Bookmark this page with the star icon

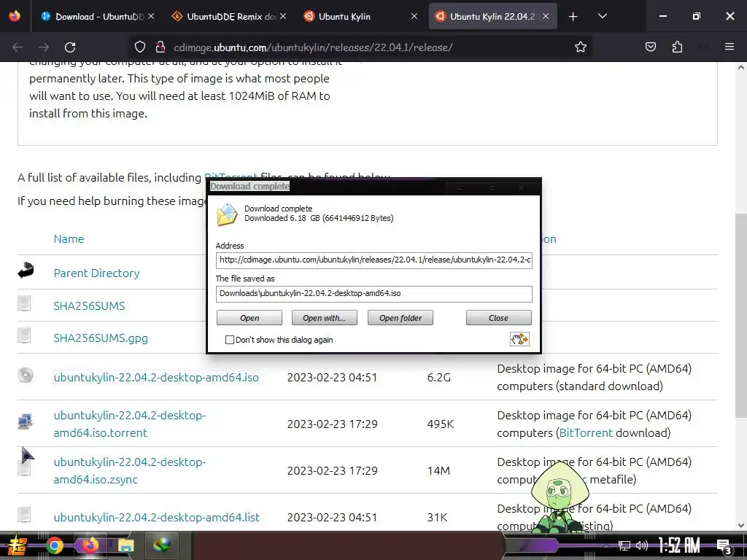point(580,47)
